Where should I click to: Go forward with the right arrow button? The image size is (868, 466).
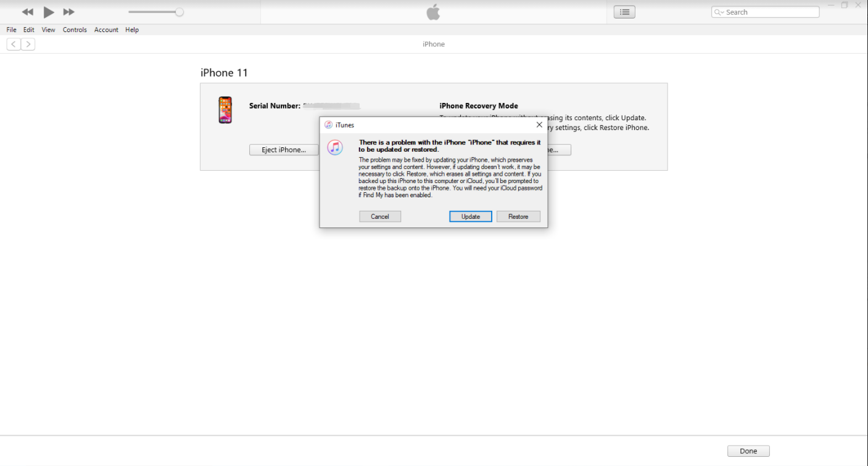[28, 44]
